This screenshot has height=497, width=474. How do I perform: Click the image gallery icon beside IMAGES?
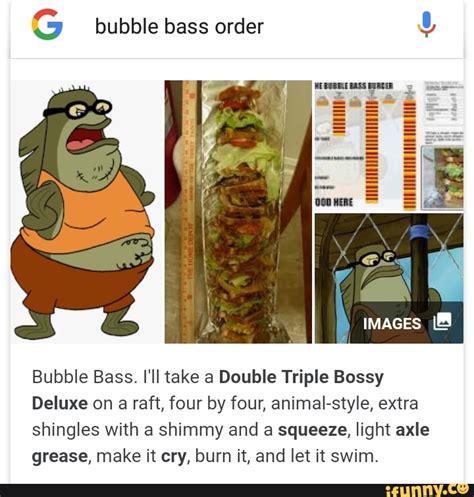(442, 320)
